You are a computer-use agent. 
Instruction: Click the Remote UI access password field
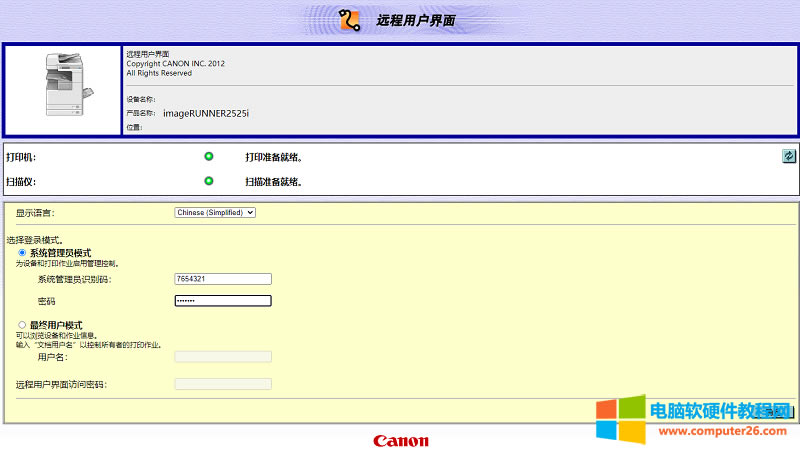223,384
